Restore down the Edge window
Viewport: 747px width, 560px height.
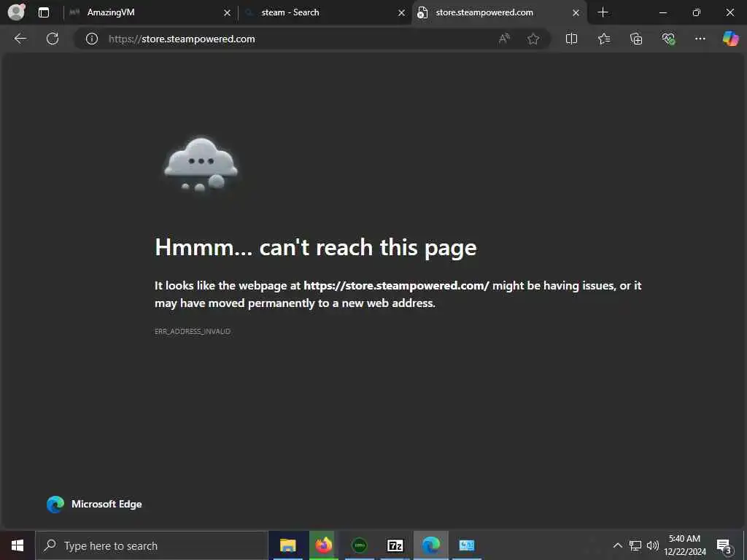point(697,12)
